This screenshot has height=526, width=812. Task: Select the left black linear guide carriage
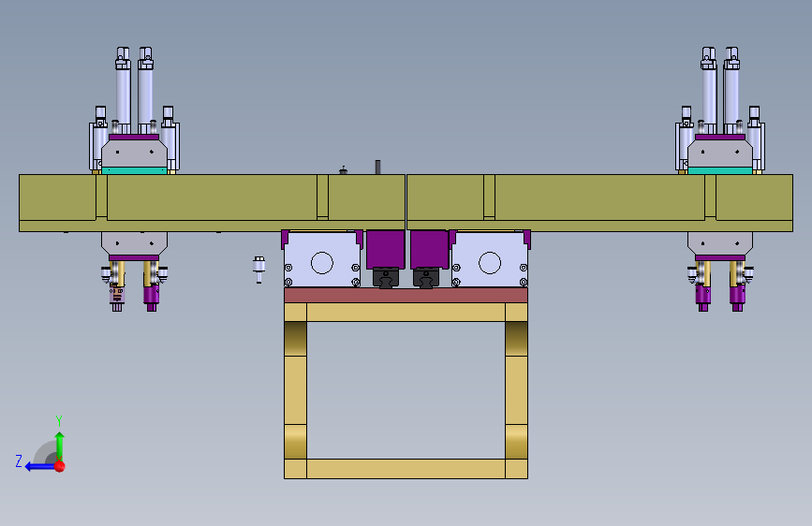tap(386, 278)
